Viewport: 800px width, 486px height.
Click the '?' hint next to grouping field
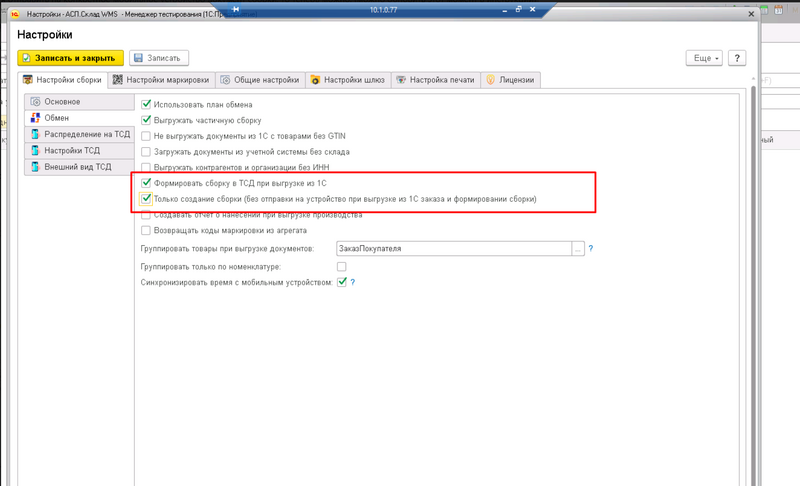[591, 248]
